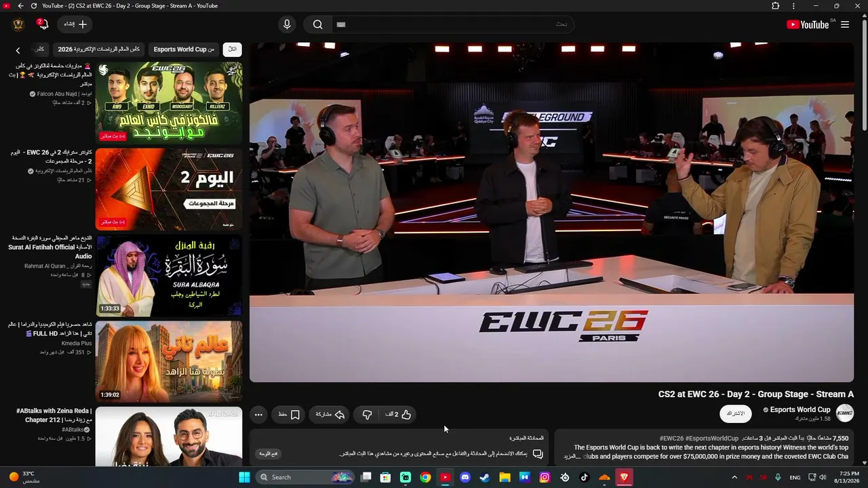Save the video to a playlist (حفظ)
This screenshot has width=868, height=488.
[289, 415]
